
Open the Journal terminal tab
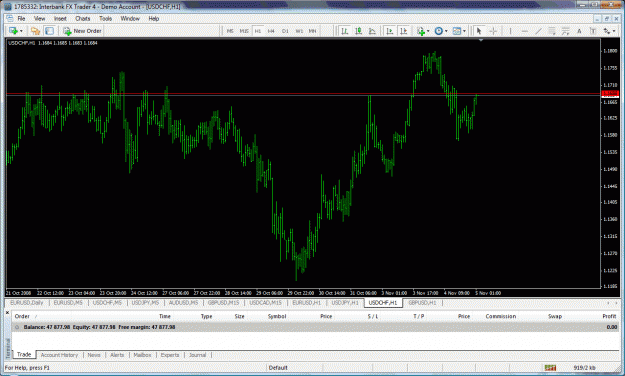[198, 355]
